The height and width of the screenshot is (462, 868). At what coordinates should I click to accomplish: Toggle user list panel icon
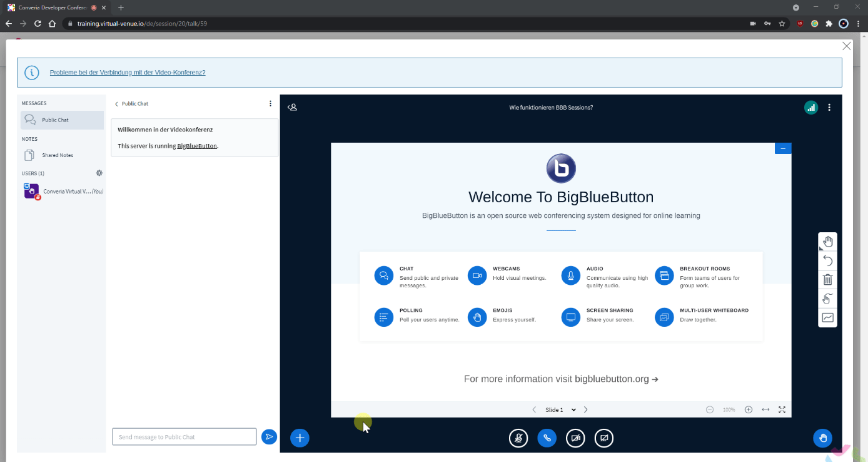tap(292, 107)
